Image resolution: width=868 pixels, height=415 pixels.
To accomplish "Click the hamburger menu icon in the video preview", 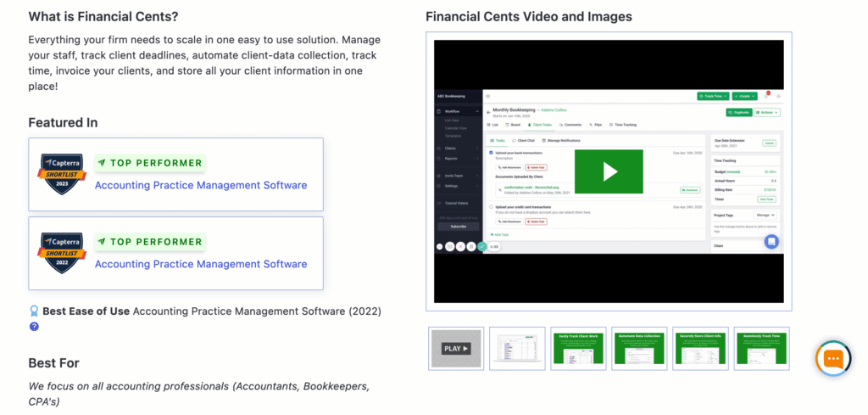I will click(x=487, y=96).
